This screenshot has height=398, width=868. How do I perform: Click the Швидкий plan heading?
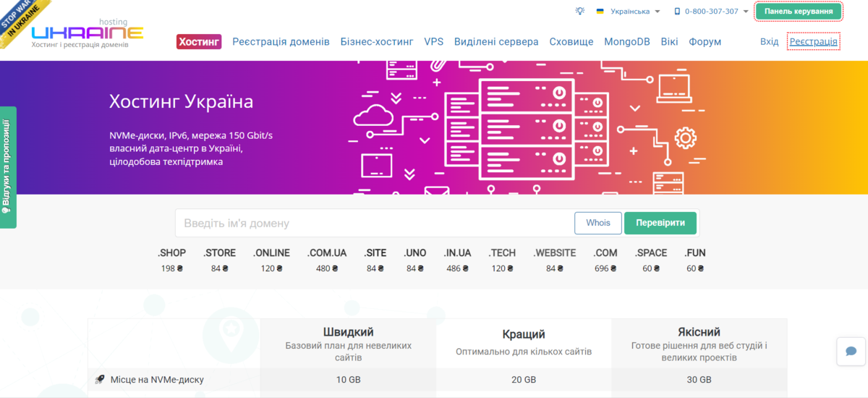pyautogui.click(x=349, y=332)
